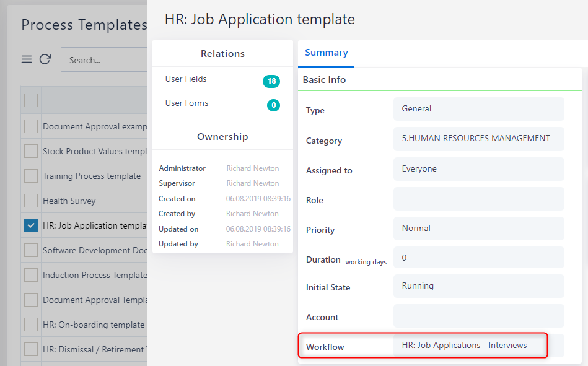Click the refresh list icon

[x=45, y=59]
